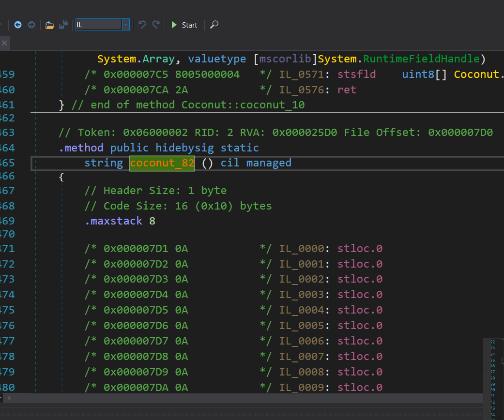Viewport: 504px width, 420px height.
Task: Click the Redo arrow in toolbar
Action: (x=156, y=25)
